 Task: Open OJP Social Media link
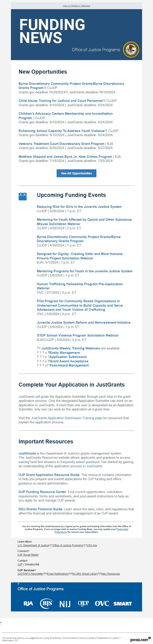click(28, 555)
